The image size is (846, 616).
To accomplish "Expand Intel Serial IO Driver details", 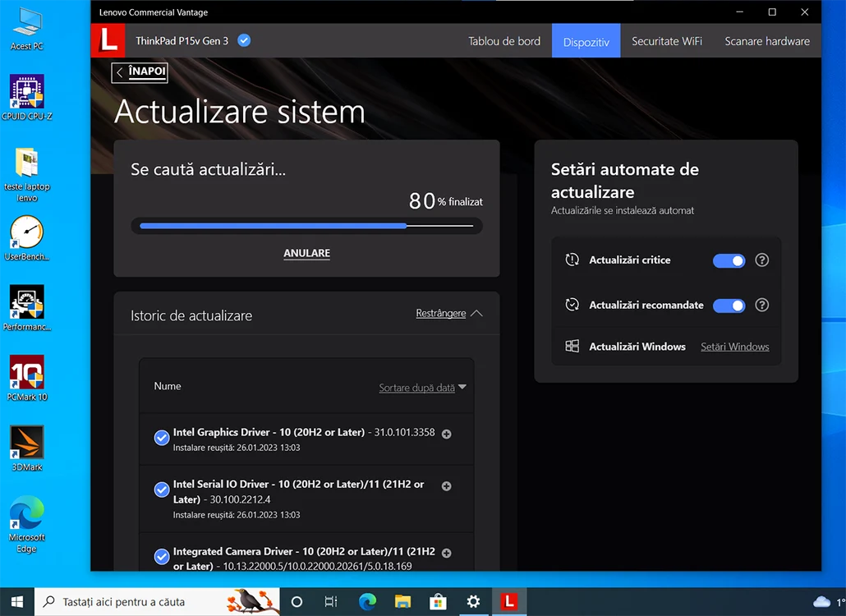I will [x=446, y=486].
